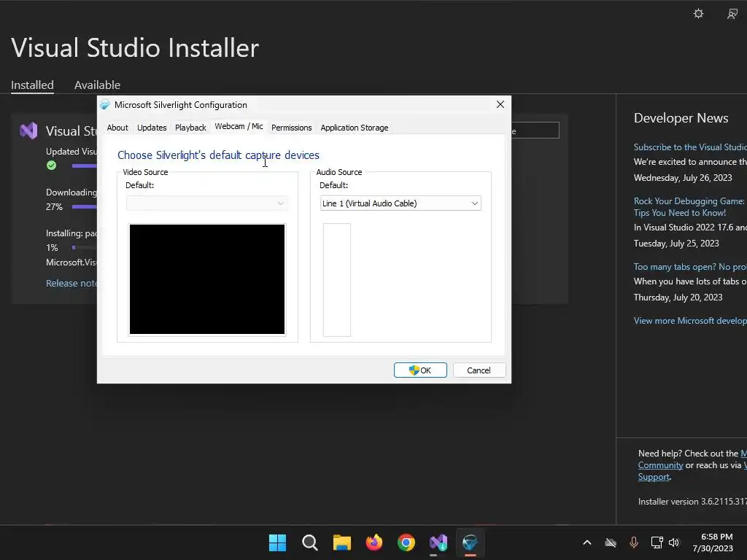Image resolution: width=747 pixels, height=560 pixels.
Task: Switch to Visual Studio Installer taskbar icon
Action: pyautogui.click(x=438, y=542)
